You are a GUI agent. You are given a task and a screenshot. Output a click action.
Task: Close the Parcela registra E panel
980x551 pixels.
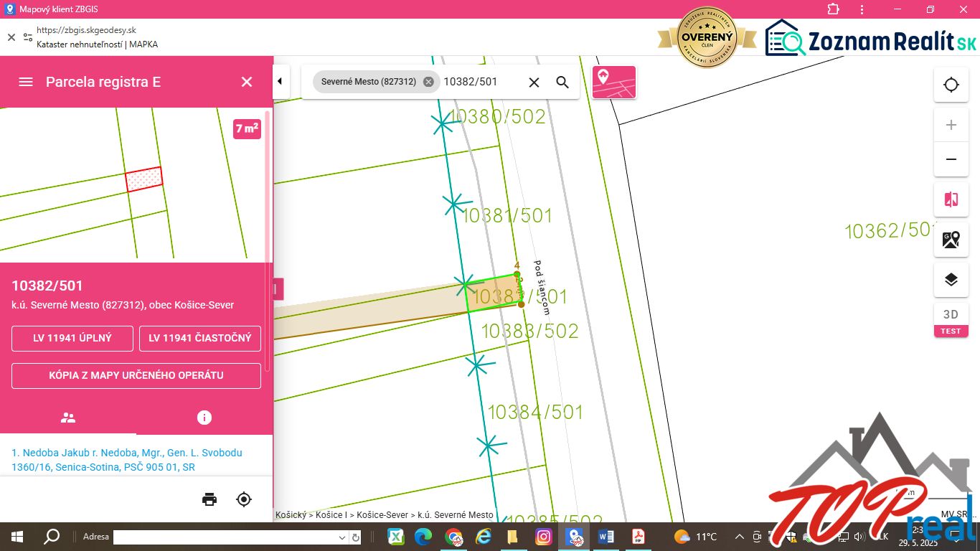tap(247, 82)
